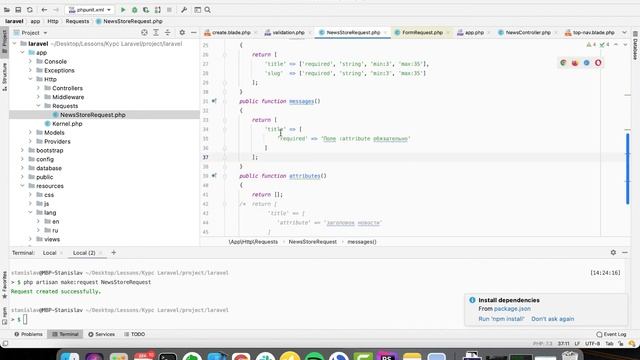The height and width of the screenshot is (360, 640).
Task: Open package.json link in notification
Action: pos(512,309)
